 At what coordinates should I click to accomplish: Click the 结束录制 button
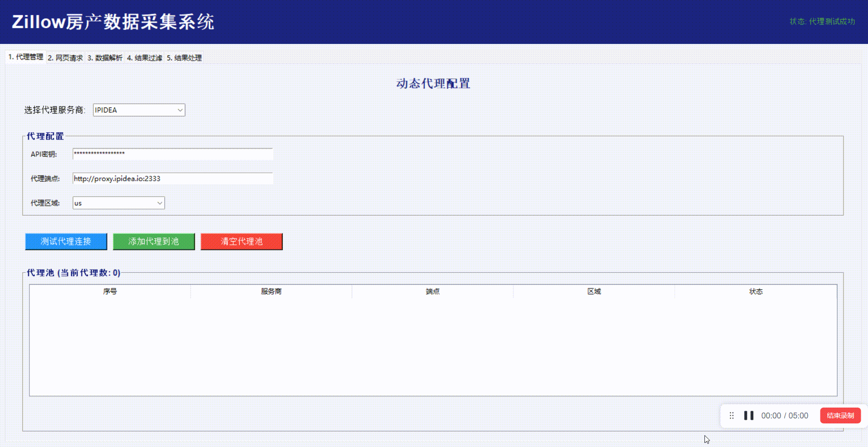pos(840,416)
